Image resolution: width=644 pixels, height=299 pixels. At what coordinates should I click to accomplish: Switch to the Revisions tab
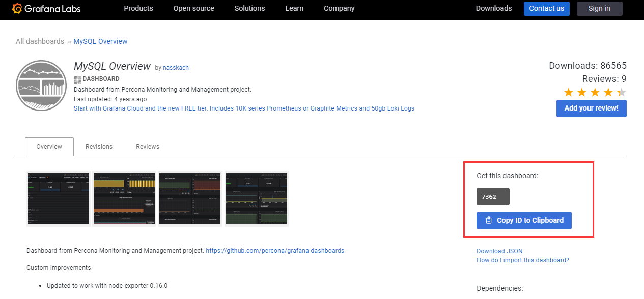click(x=99, y=147)
